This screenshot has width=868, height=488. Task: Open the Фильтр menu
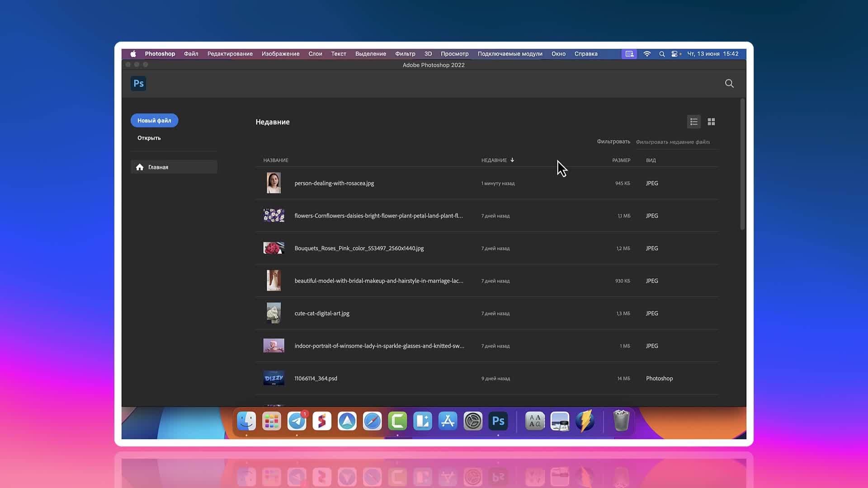click(405, 54)
